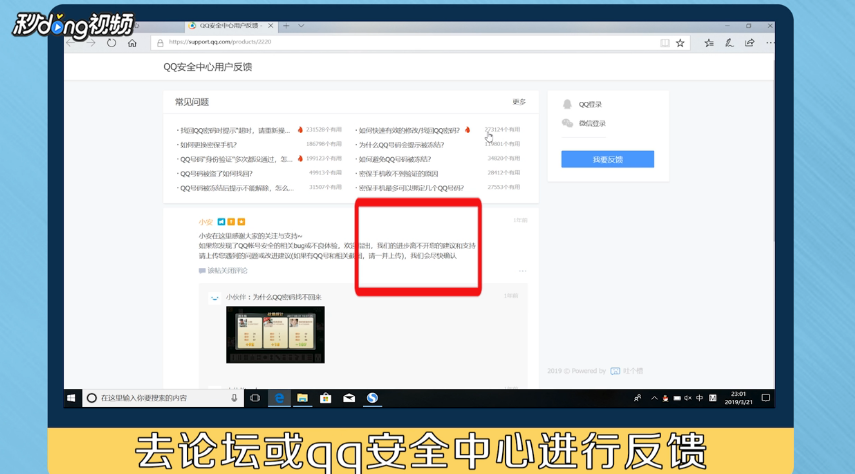Click the browser forward arrow
This screenshot has height=474, width=855.
coord(91,43)
